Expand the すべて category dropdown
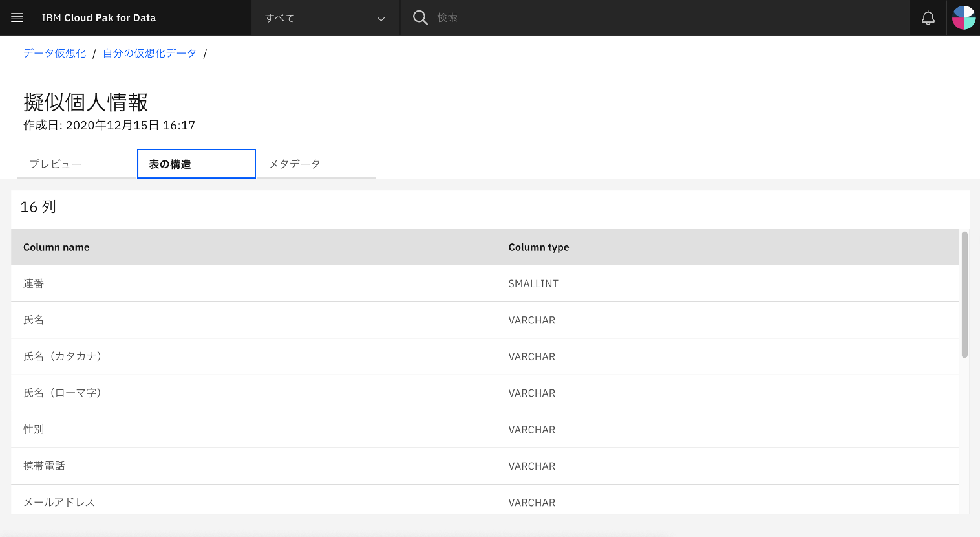This screenshot has width=980, height=537. click(325, 17)
